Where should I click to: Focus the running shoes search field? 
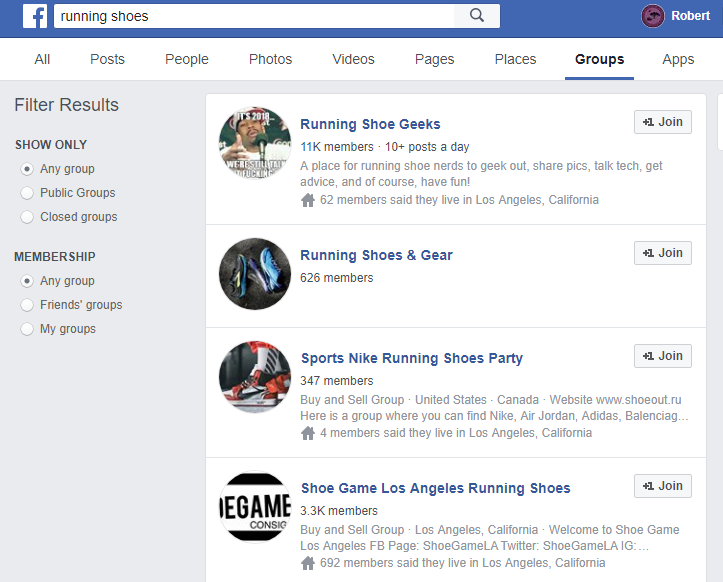point(254,16)
